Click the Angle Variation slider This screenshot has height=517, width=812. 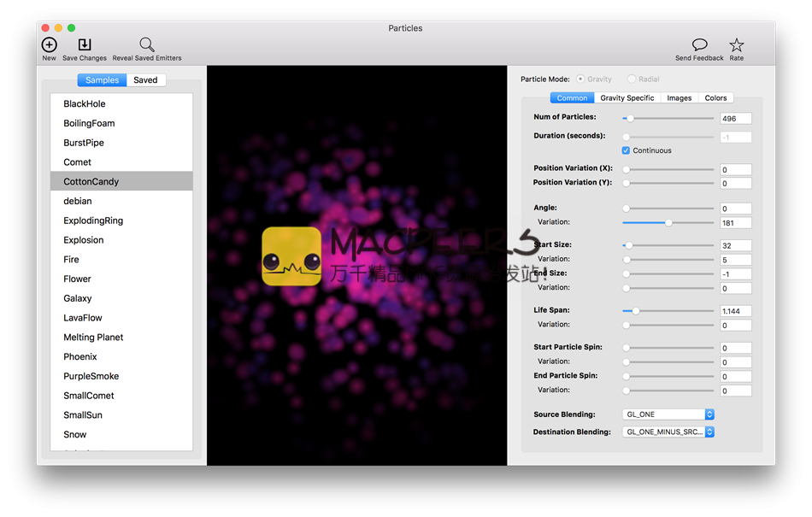(x=668, y=222)
